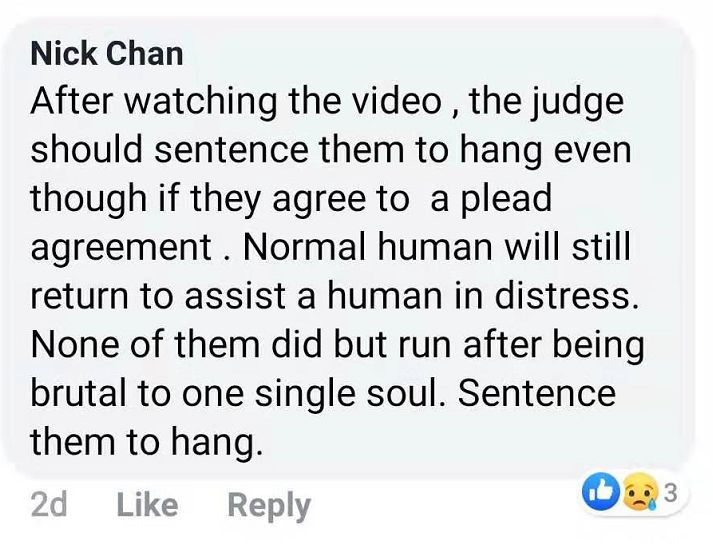Screen dimensions: 713x544
Task: Click the word 'video' in the comment
Action: tap(397, 101)
